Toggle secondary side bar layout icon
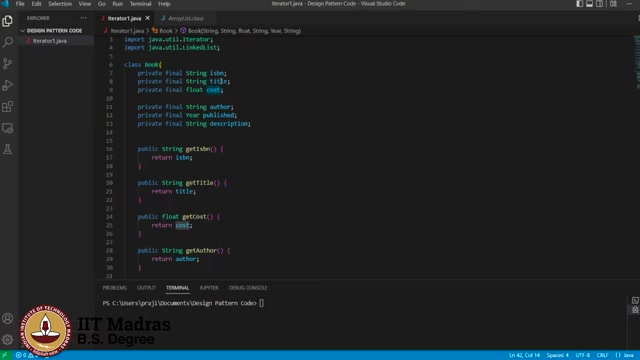Viewport: 640px width, 360px height. [x=599, y=4]
